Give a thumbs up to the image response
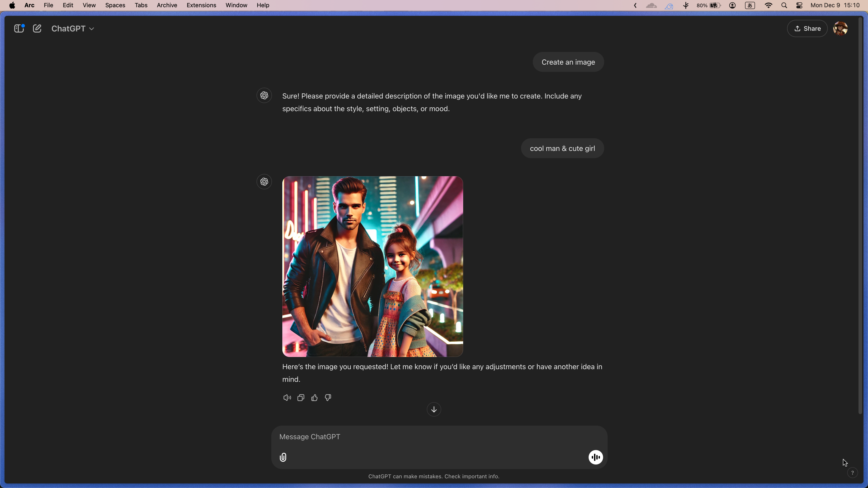Screen dimensions: 868x488 314,397
